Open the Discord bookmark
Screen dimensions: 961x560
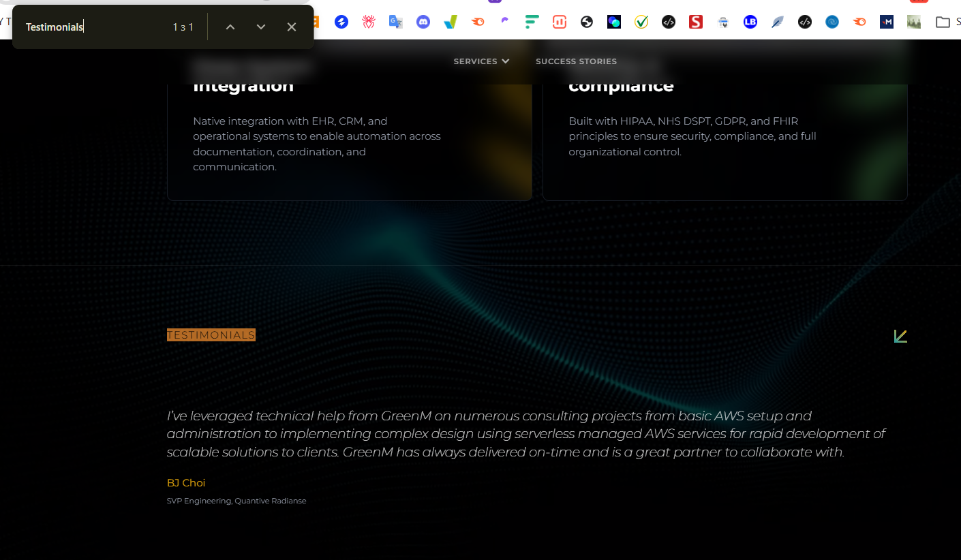tap(423, 22)
